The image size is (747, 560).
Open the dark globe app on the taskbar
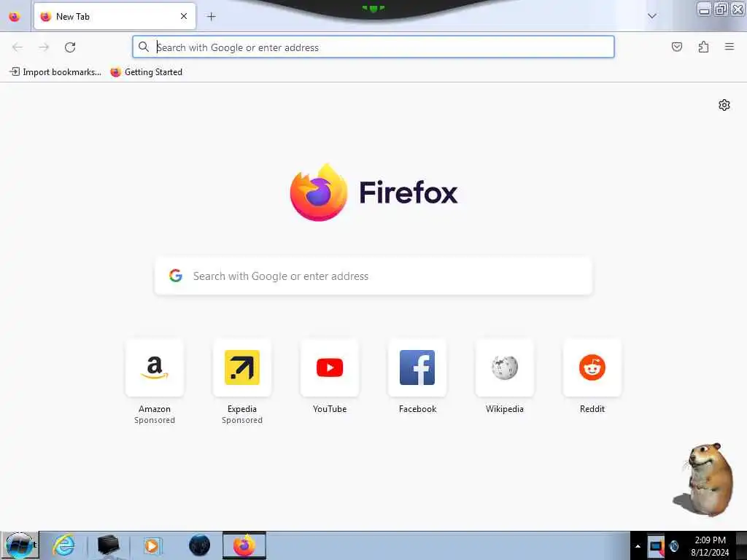coord(200,545)
